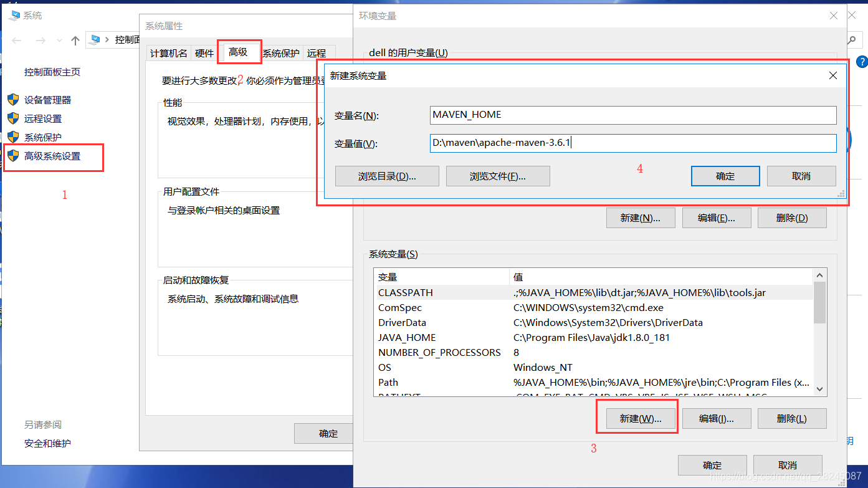Screen dimensions: 868x488
Task: Click shield icon beside 高级系统设置
Action: (x=13, y=156)
